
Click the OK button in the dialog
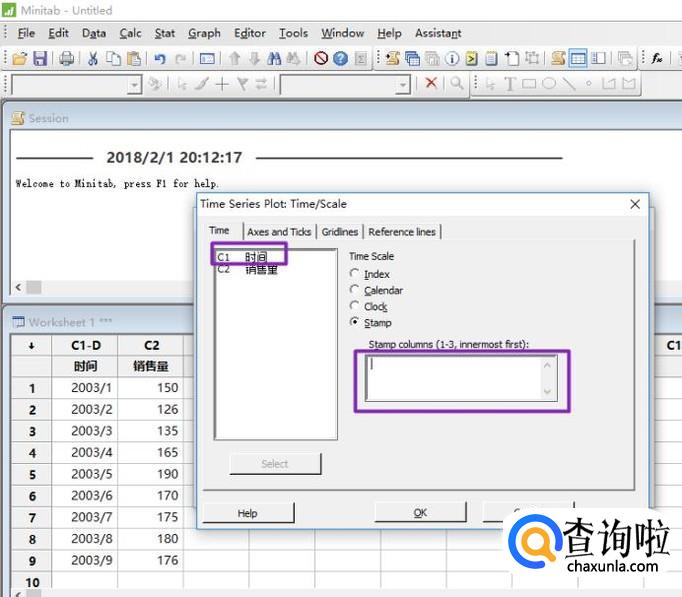point(420,513)
